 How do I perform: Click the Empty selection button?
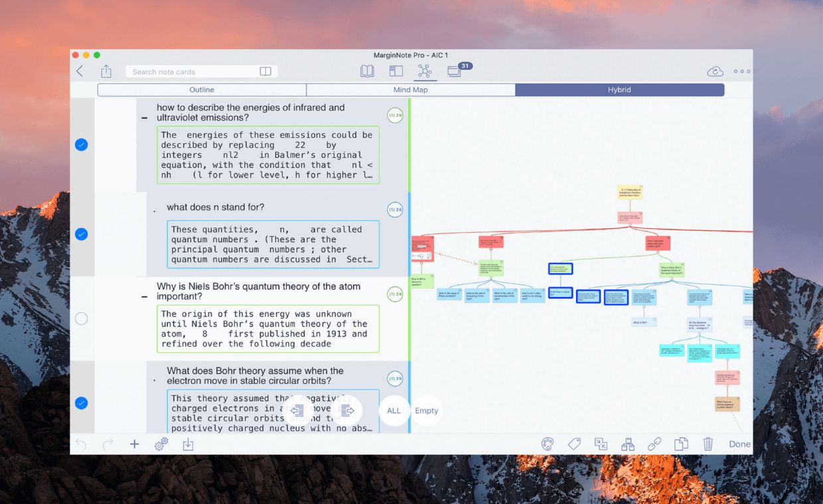click(x=427, y=410)
